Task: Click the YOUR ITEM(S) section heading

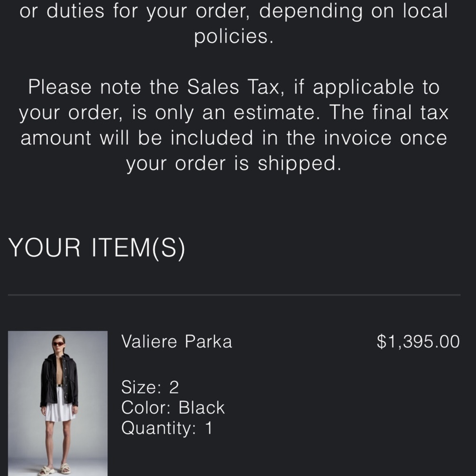Action: tap(97, 248)
